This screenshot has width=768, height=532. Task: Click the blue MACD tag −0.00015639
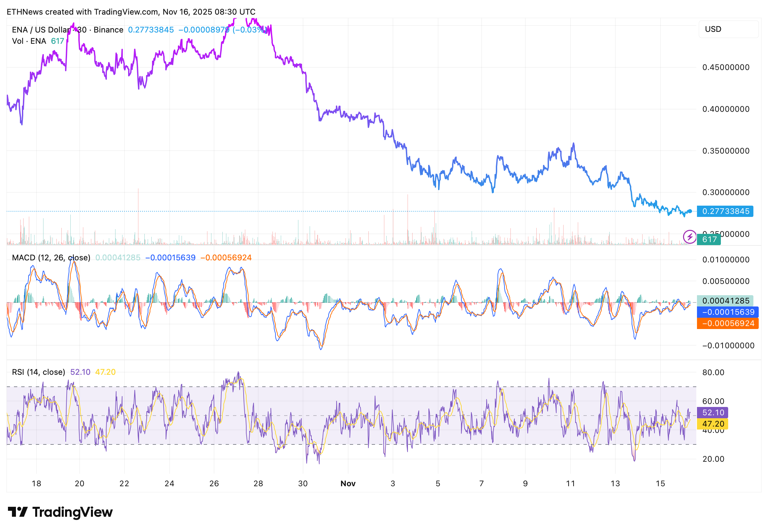[727, 312]
